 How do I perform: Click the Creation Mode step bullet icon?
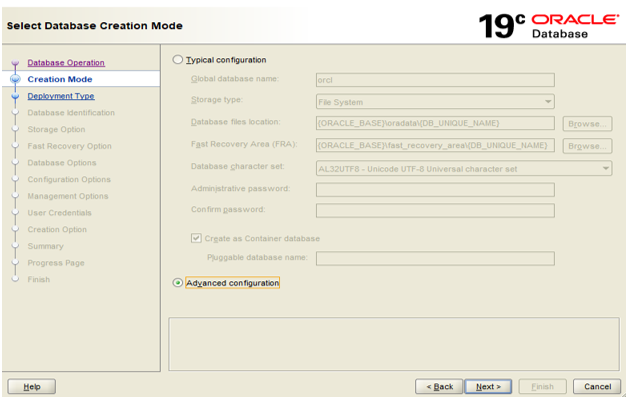click(x=15, y=79)
